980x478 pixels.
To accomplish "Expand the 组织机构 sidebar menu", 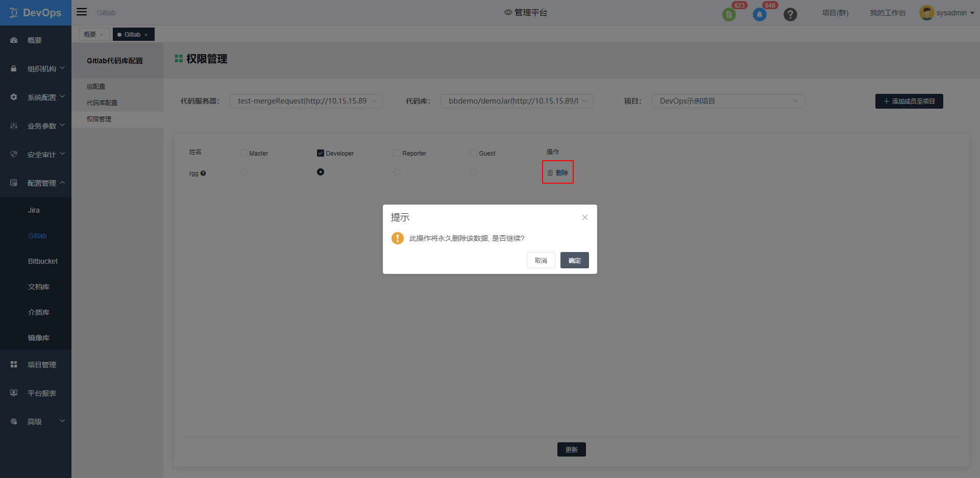I will click(62, 68).
